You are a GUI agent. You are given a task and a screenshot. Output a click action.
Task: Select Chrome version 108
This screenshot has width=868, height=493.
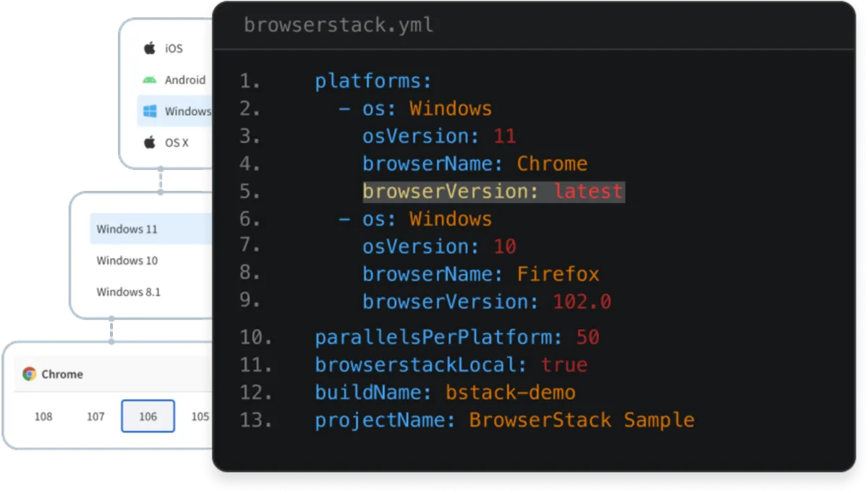[x=43, y=416]
